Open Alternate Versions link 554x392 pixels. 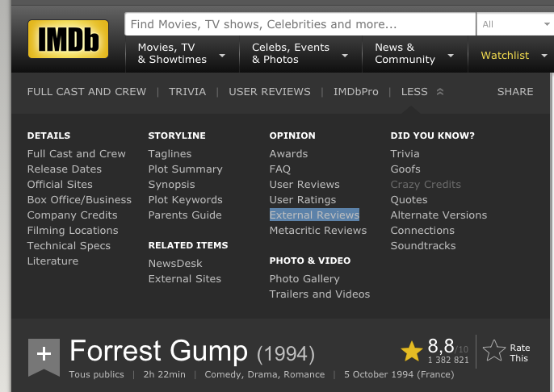pyautogui.click(x=439, y=215)
